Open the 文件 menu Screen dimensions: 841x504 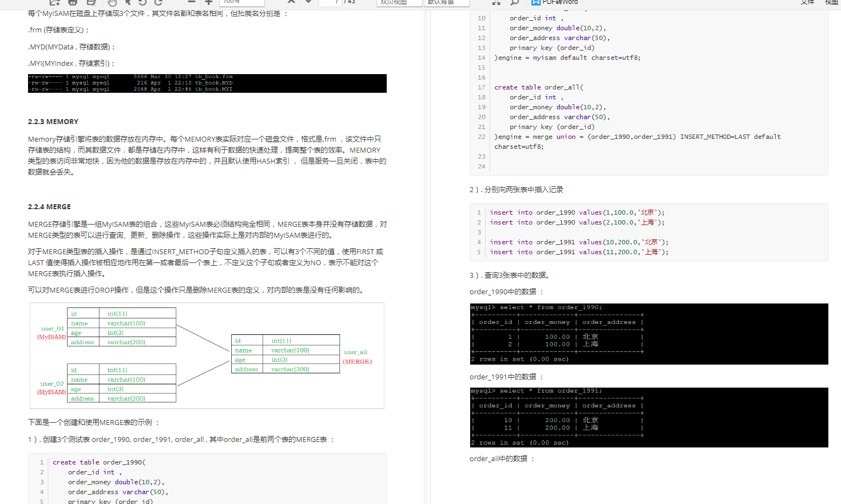[x=807, y=2]
